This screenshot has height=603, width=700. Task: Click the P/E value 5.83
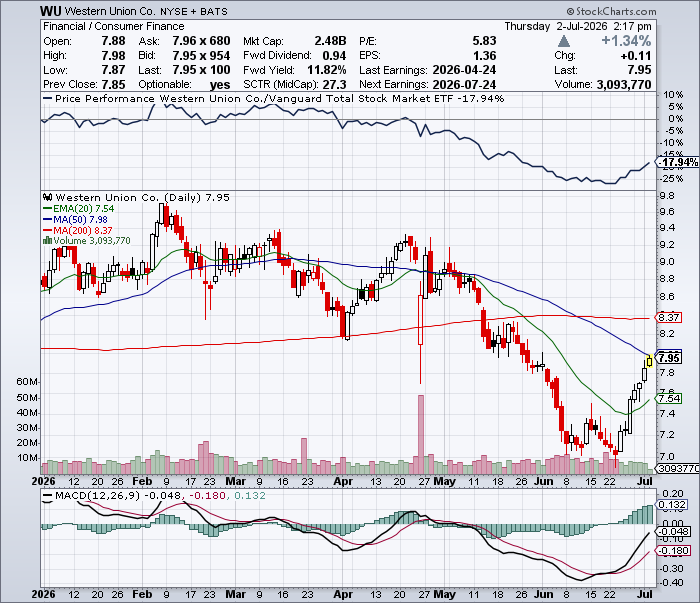pyautogui.click(x=484, y=41)
